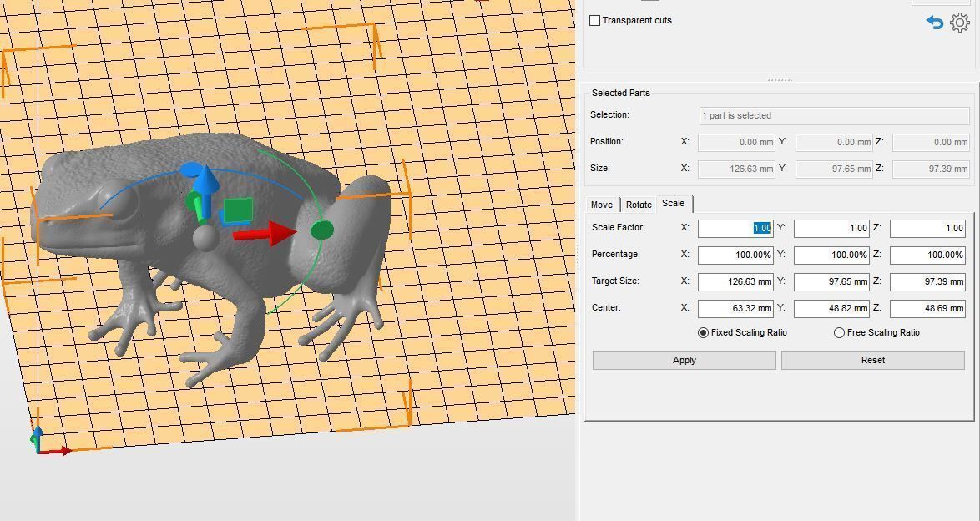Click Size Y value 97.65 mm
Viewport: 980px width, 521px height.
click(x=834, y=169)
